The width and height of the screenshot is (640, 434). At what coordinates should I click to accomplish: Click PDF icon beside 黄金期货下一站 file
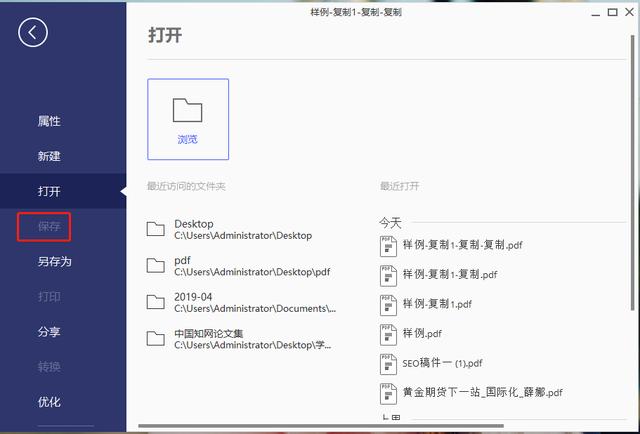pos(388,394)
